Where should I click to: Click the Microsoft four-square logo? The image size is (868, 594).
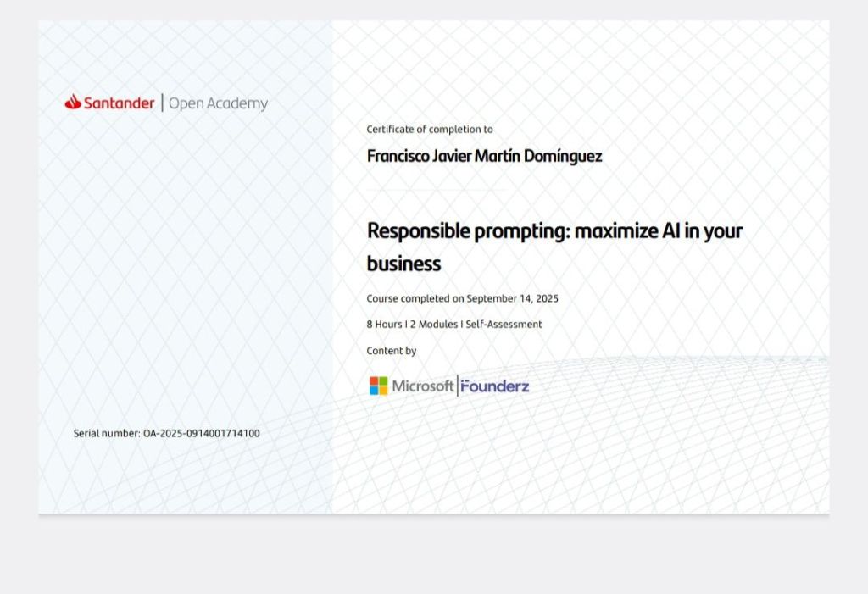click(x=378, y=386)
